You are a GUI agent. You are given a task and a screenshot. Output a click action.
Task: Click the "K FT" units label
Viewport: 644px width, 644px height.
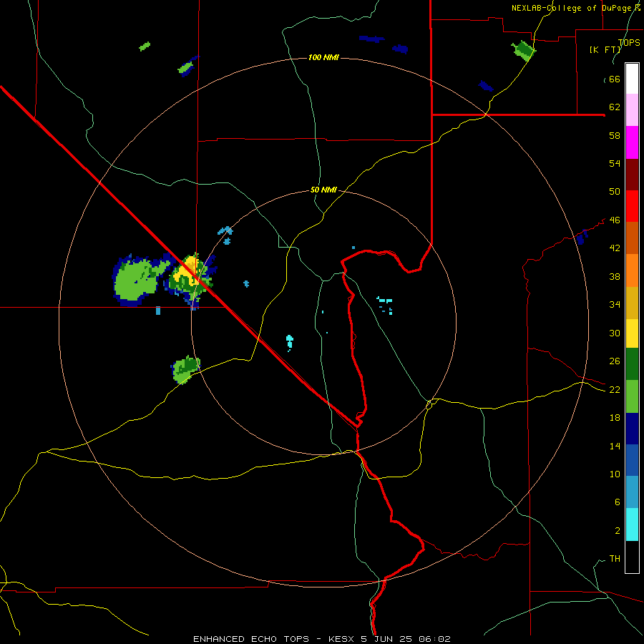pos(605,49)
